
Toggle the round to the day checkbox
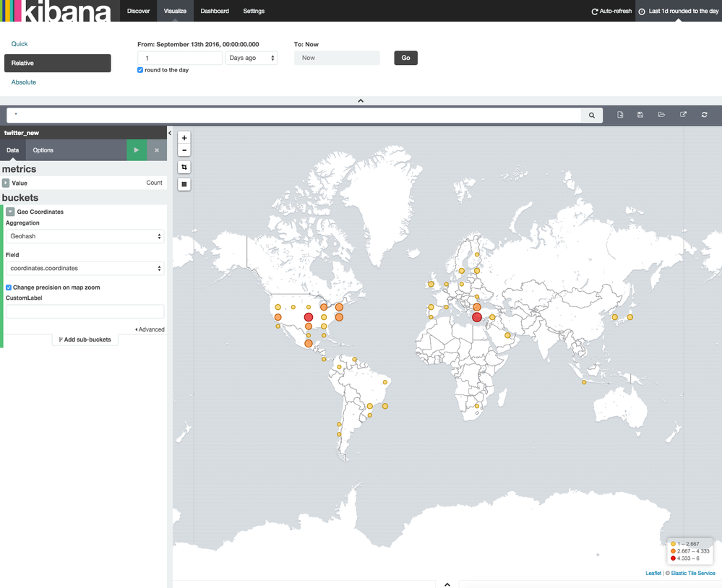pos(139,70)
